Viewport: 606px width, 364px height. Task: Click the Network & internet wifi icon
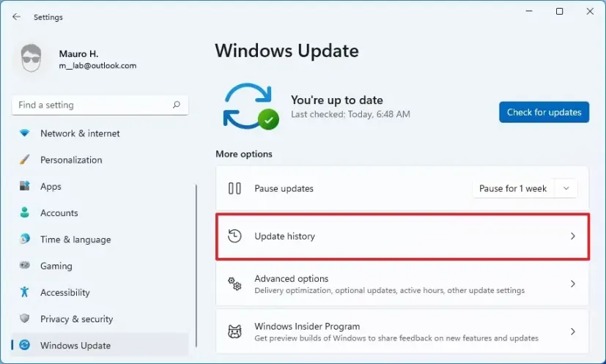(25, 133)
